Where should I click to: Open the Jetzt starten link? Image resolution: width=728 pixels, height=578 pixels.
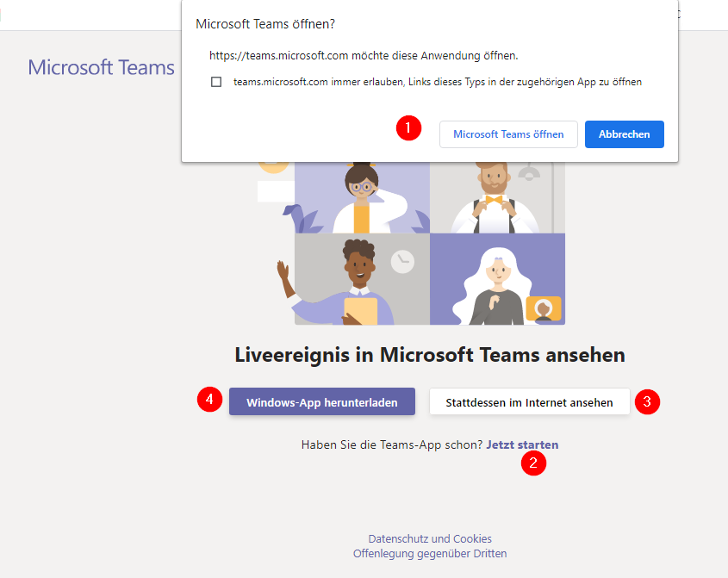tap(522, 444)
